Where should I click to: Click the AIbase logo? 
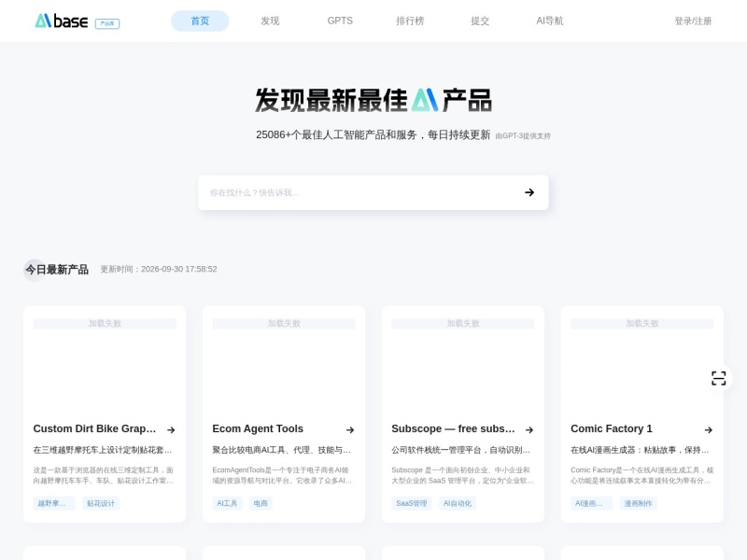click(x=62, y=21)
